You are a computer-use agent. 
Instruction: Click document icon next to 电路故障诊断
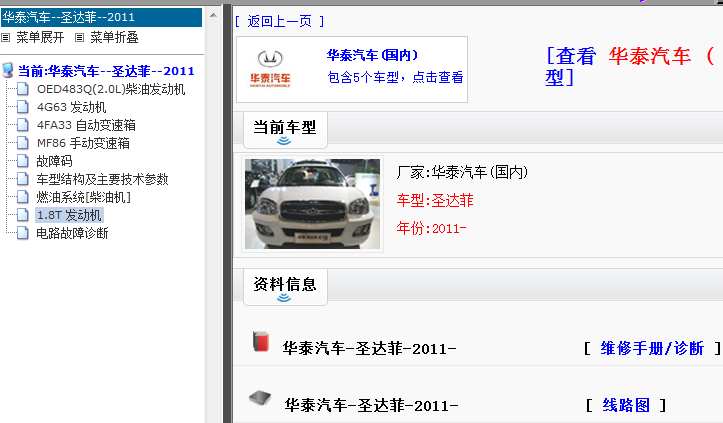23,232
